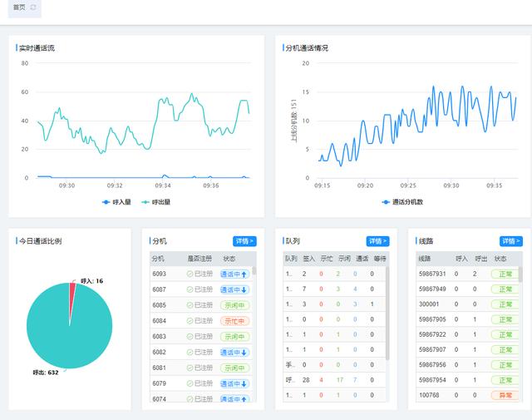Click the 等待 column header in 队列 table
The image size is (532, 420).
(380, 259)
